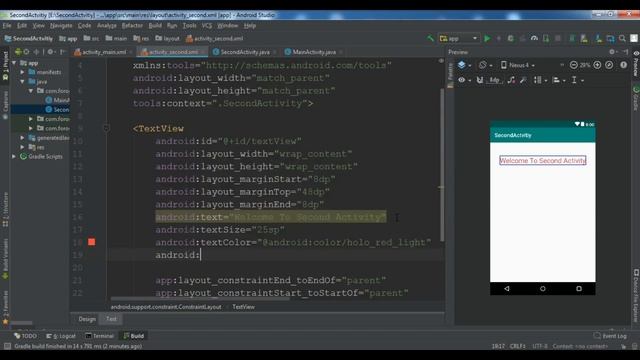Switch to Text tab below editor

pyautogui.click(x=111, y=319)
